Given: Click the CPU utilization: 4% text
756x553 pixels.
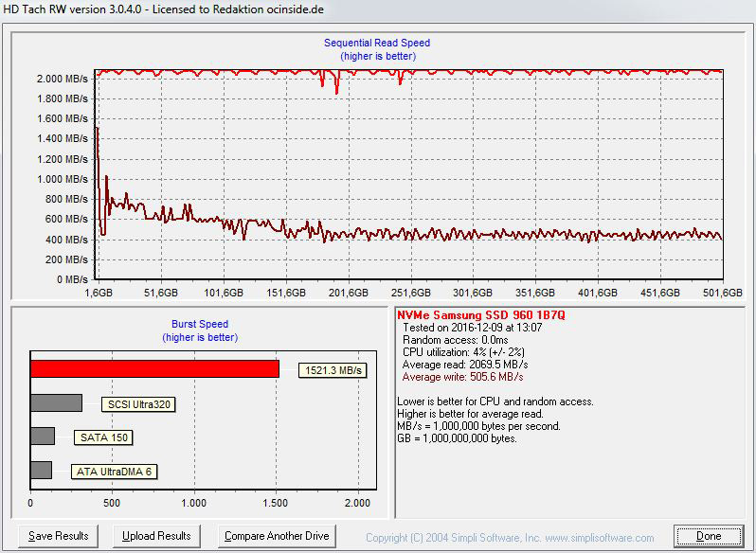Looking at the screenshot, I should (463, 352).
